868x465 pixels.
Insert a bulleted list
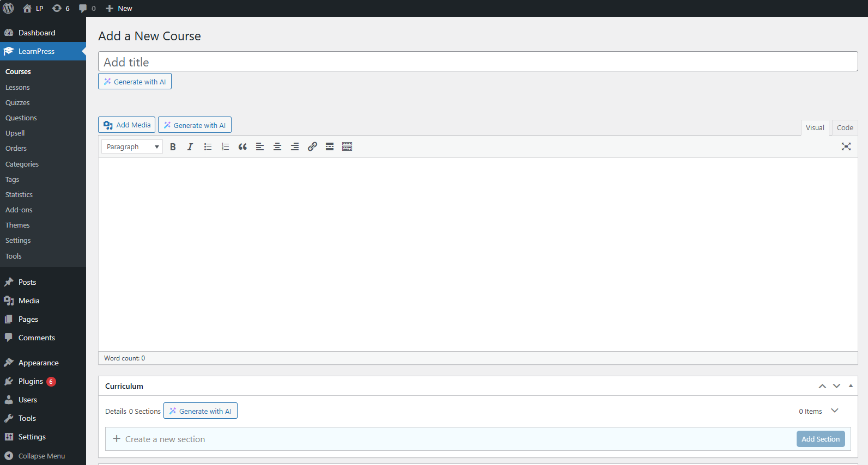(208, 146)
